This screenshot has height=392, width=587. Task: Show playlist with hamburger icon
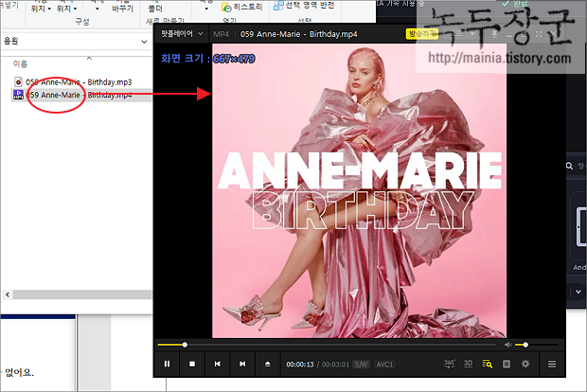pyautogui.click(x=552, y=364)
